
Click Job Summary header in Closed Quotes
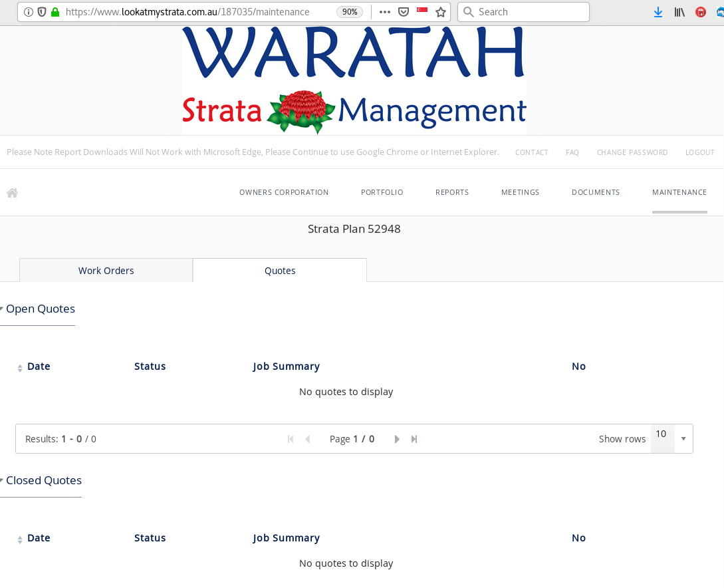pyautogui.click(x=287, y=538)
